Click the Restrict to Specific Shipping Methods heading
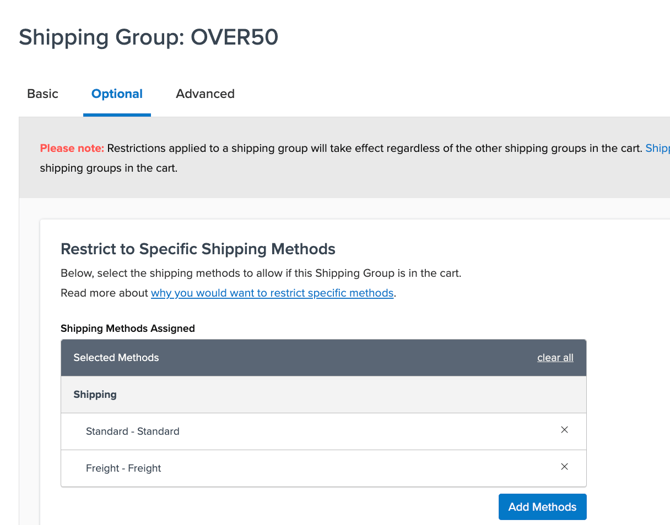 point(198,249)
